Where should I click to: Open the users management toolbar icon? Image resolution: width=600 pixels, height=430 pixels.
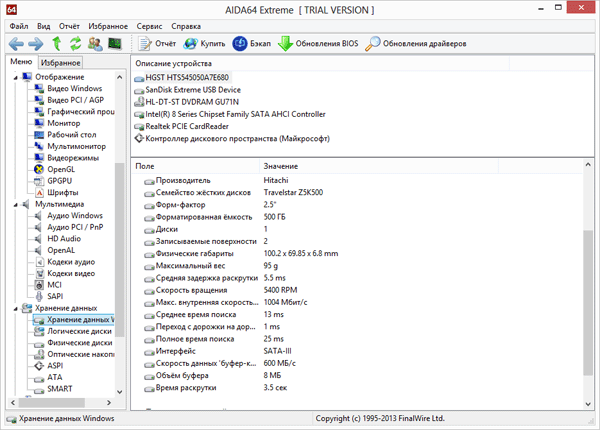click(95, 44)
